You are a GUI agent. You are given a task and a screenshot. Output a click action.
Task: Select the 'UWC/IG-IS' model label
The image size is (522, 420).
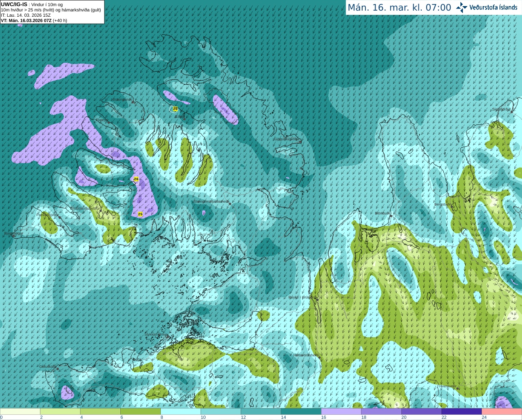click(14, 4)
